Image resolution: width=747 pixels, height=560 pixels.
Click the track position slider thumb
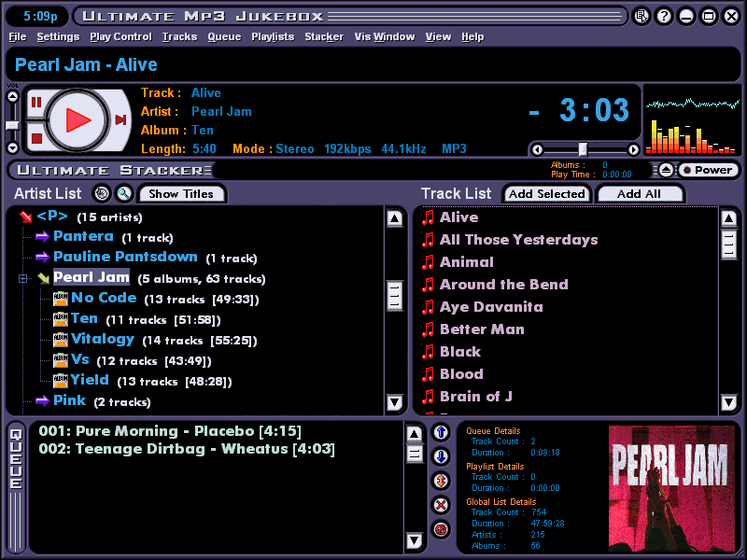pos(583,149)
